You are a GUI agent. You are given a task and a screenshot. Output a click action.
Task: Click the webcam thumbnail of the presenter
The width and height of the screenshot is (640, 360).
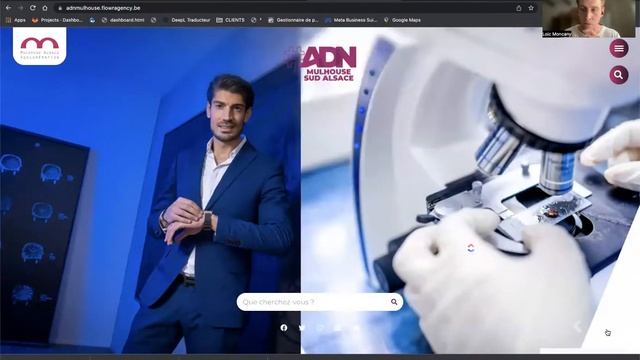[589, 19]
